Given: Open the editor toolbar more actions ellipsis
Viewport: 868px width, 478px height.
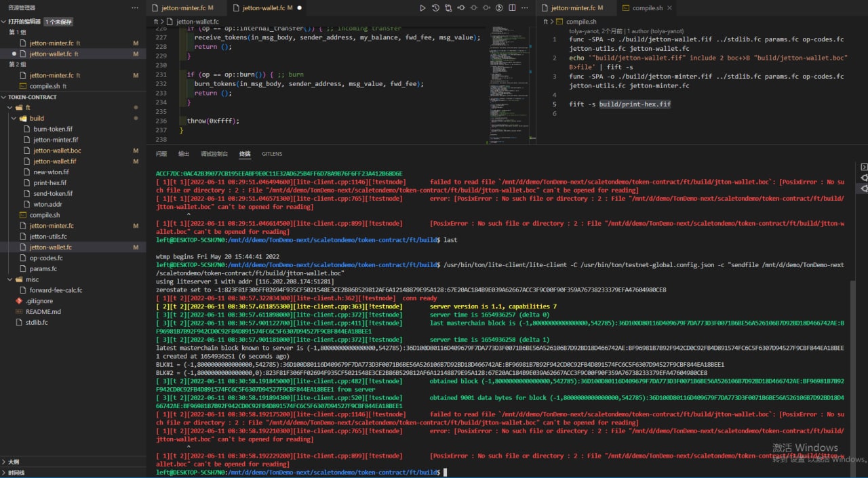Looking at the screenshot, I should [526, 8].
